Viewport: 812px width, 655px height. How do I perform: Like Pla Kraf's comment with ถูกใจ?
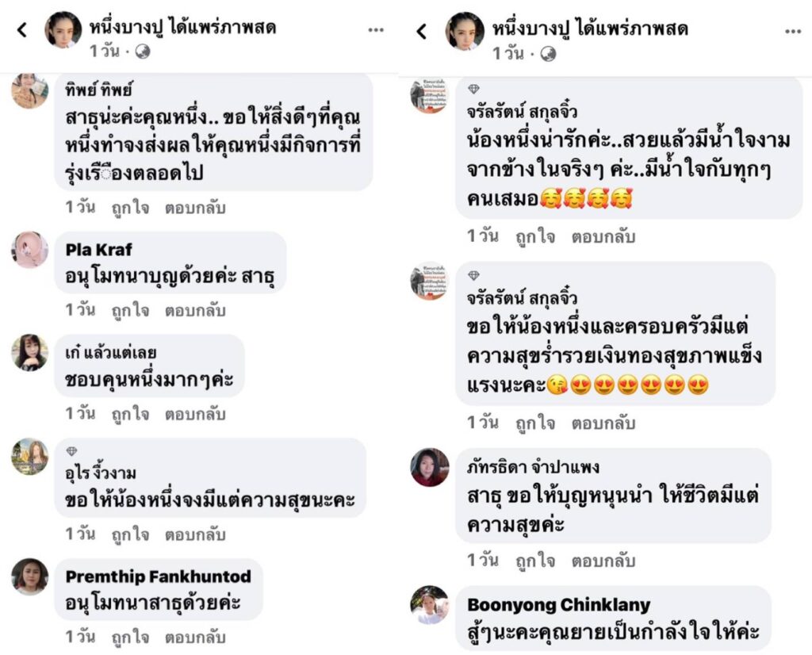tap(131, 311)
